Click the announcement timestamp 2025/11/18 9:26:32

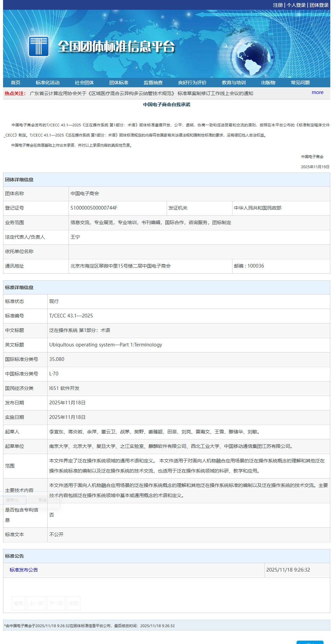pos(288,570)
